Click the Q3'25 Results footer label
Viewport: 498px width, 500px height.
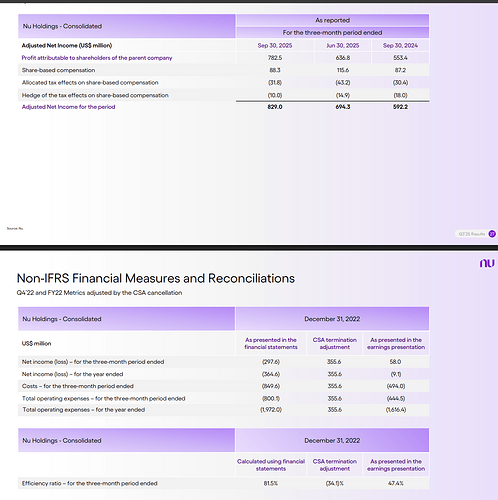tap(472, 234)
